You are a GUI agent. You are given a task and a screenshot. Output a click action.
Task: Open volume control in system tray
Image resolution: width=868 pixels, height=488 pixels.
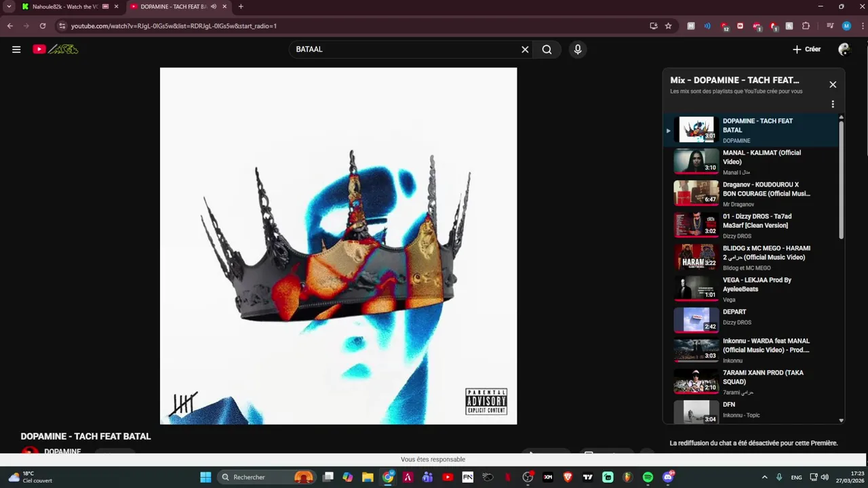(x=824, y=477)
